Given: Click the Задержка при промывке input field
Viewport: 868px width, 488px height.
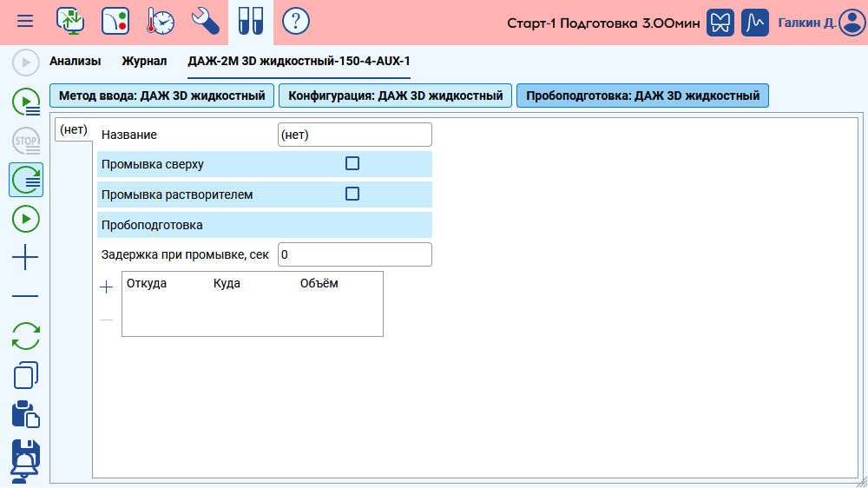Looking at the screenshot, I should pos(354,254).
